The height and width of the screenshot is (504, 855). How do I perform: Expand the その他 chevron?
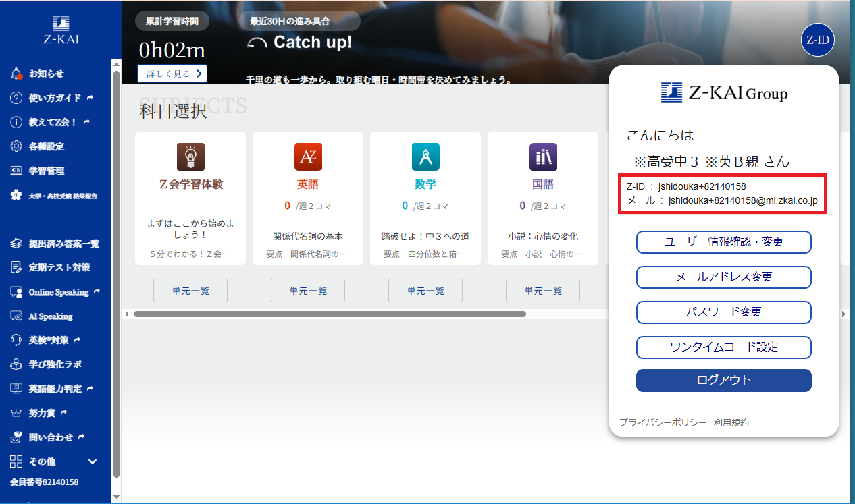point(93,461)
